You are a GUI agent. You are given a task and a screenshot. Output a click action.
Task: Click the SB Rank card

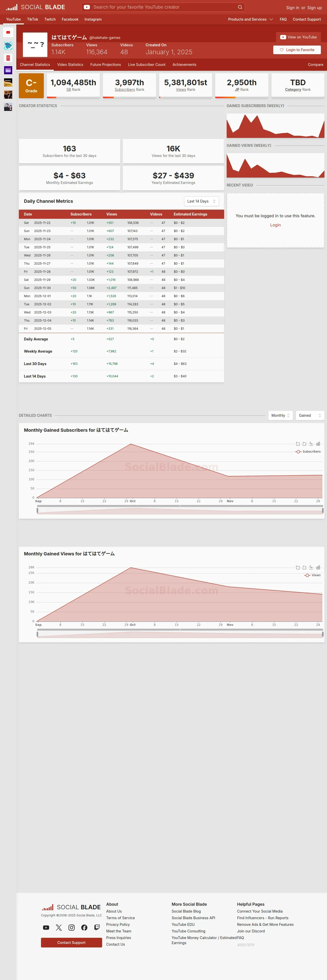pyautogui.click(x=73, y=85)
